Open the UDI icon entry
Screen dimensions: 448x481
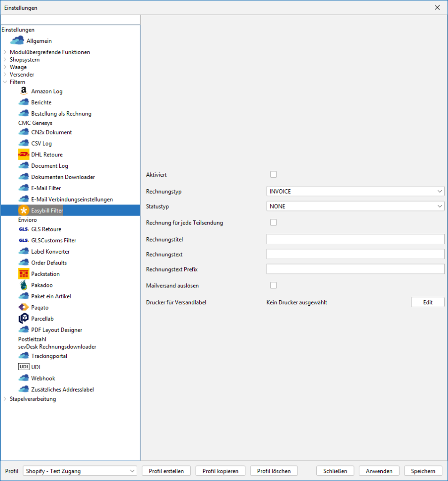pyautogui.click(x=24, y=367)
